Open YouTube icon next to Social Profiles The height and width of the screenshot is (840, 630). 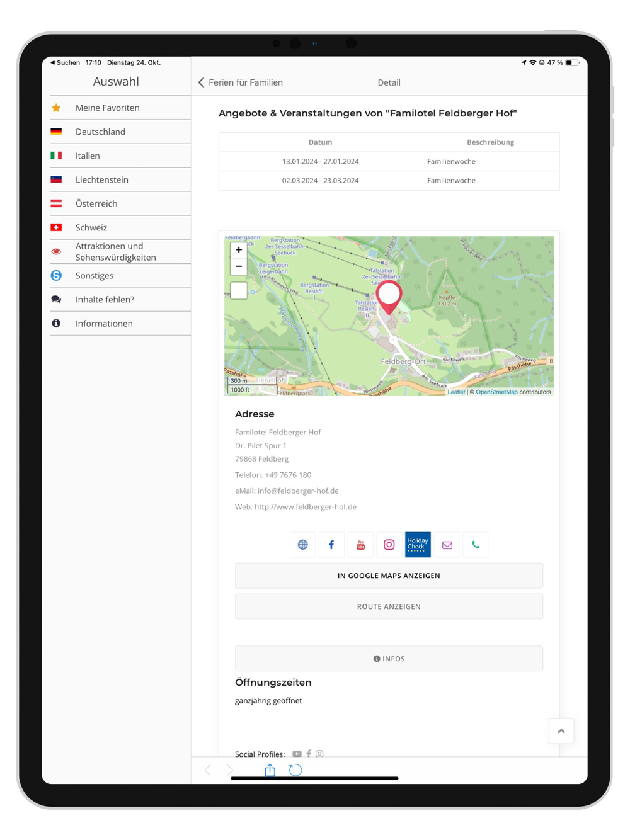tap(297, 754)
